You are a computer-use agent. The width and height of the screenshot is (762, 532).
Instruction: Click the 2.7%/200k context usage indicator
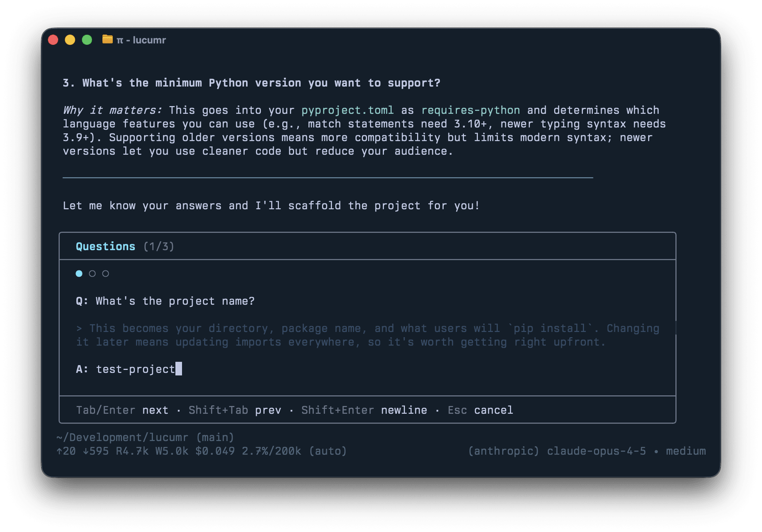click(x=271, y=451)
